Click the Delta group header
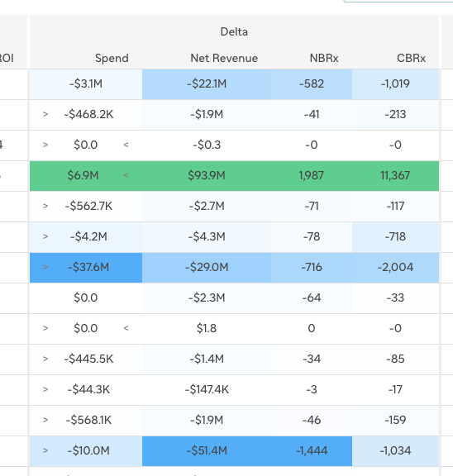The width and height of the screenshot is (453, 476). coord(234,31)
